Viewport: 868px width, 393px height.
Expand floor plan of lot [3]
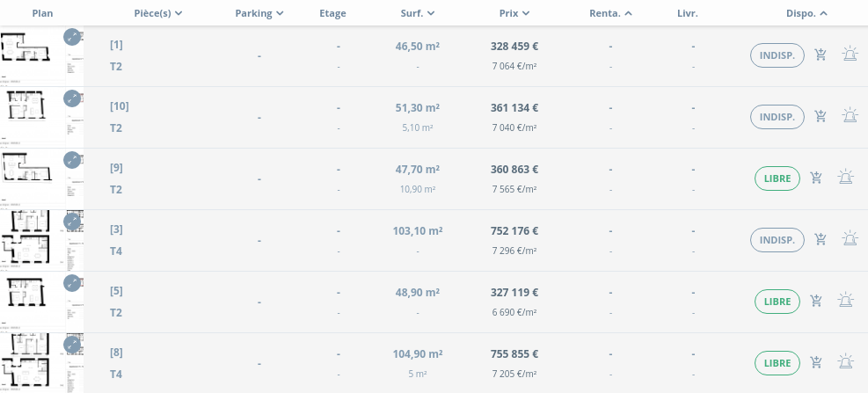72,222
